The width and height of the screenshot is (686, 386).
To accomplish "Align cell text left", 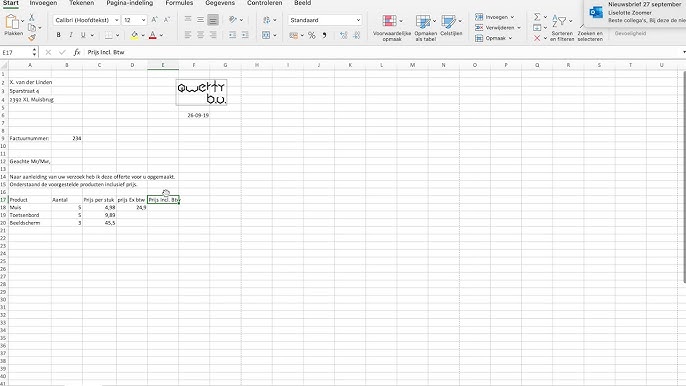I will (x=188, y=35).
